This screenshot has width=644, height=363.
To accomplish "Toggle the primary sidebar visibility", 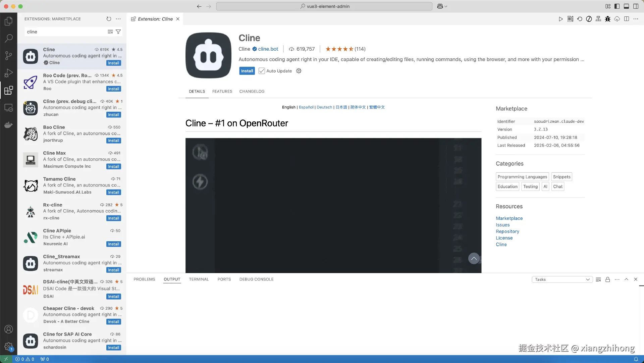I will pyautogui.click(x=617, y=6).
